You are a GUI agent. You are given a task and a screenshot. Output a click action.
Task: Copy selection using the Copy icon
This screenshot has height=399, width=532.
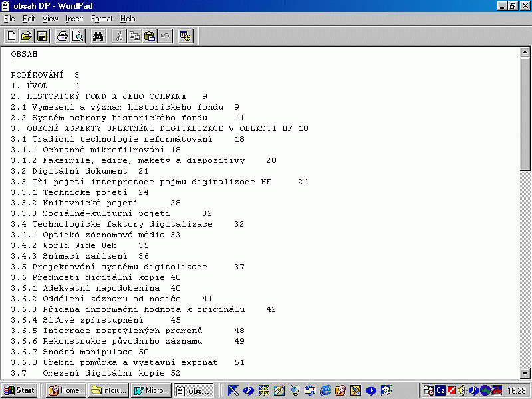[x=134, y=36]
